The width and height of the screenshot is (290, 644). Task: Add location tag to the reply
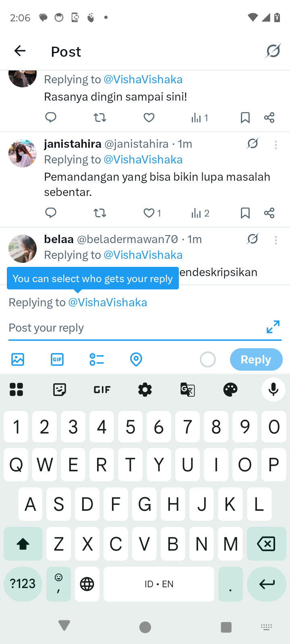point(136,359)
